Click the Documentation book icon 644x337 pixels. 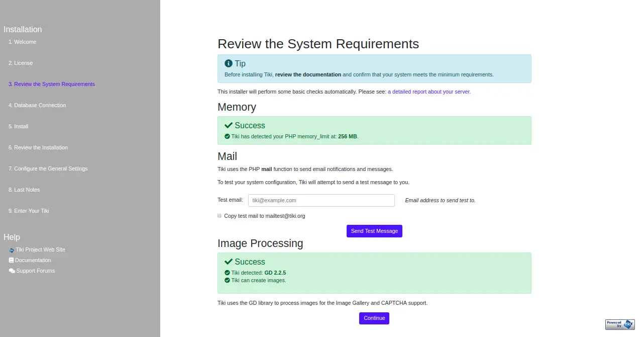tap(11, 260)
